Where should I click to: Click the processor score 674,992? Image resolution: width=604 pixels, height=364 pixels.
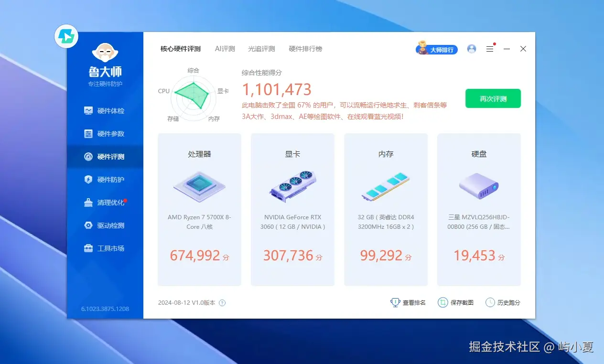195,256
